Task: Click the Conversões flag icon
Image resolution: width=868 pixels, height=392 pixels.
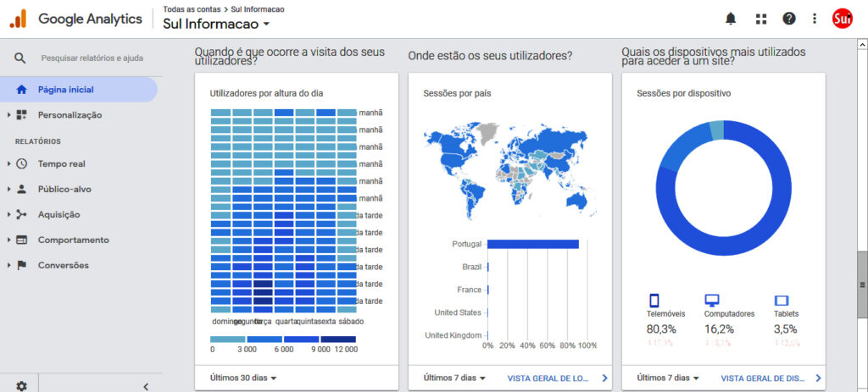Action: click(21, 265)
